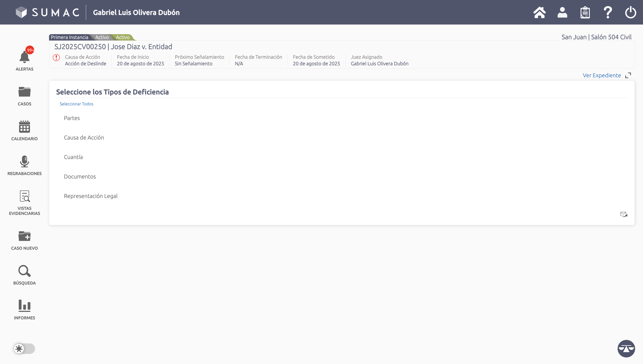This screenshot has width=643, height=364.
Task: Open Vistas Evidenciarias icon
Action: (x=25, y=196)
